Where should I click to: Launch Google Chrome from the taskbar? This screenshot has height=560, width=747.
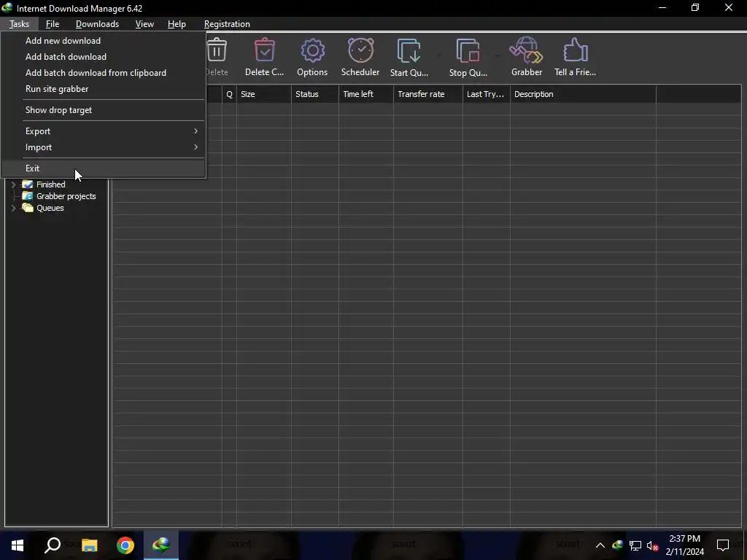(x=125, y=545)
